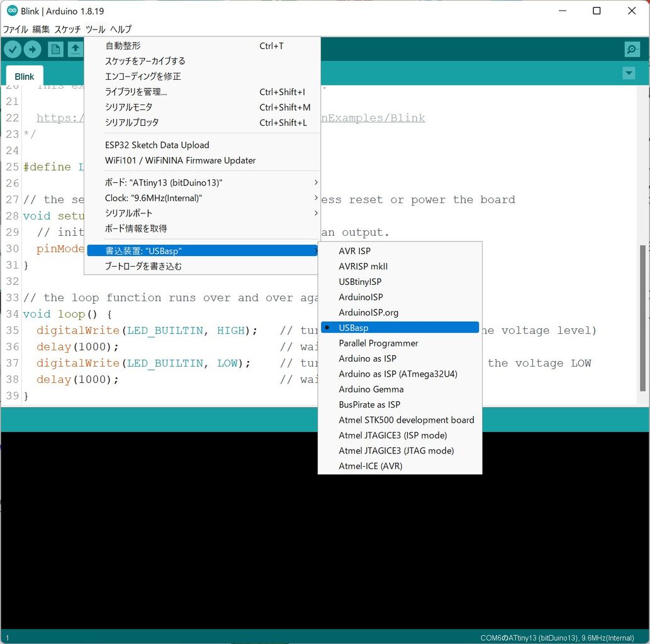Open the Serial Monitor magnifier icon
Viewport: 650px width, 644px height.
pyautogui.click(x=632, y=50)
